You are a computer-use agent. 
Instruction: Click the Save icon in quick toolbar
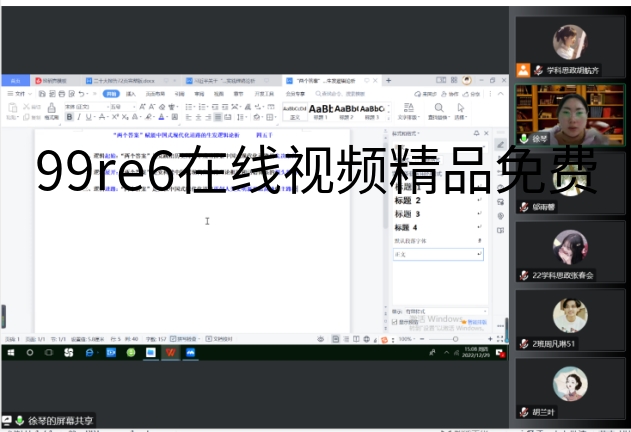[42, 94]
